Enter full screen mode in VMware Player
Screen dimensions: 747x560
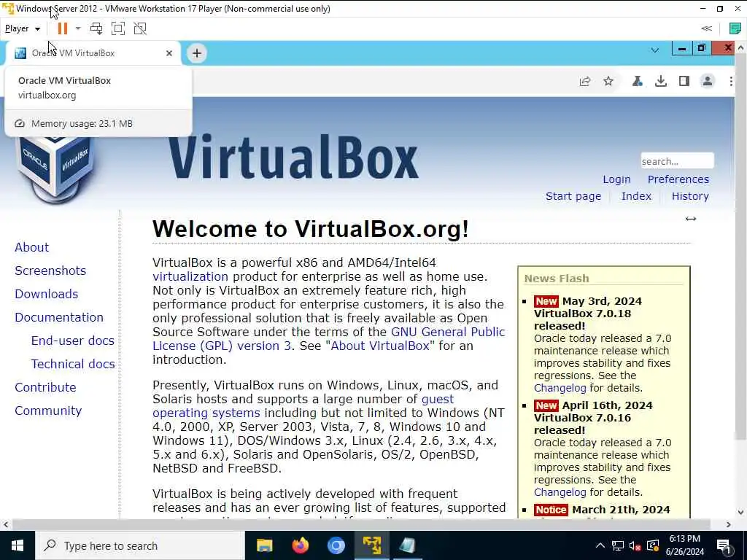(118, 28)
